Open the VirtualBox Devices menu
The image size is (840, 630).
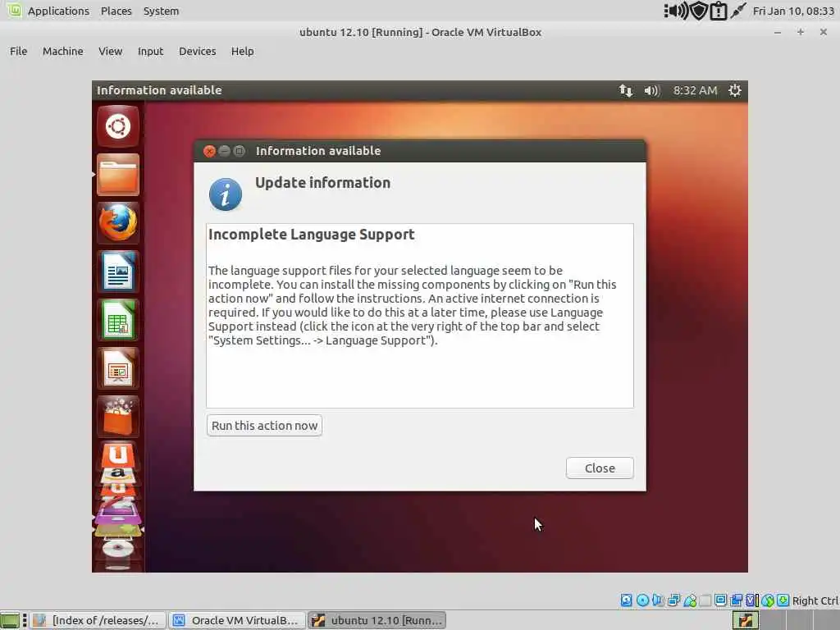(x=197, y=52)
